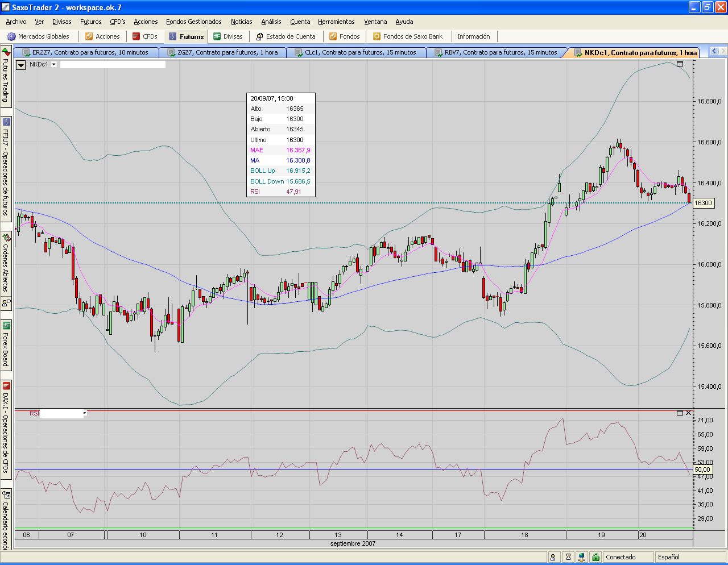
Task: Click the user status icon in status bar
Action: [x=553, y=557]
